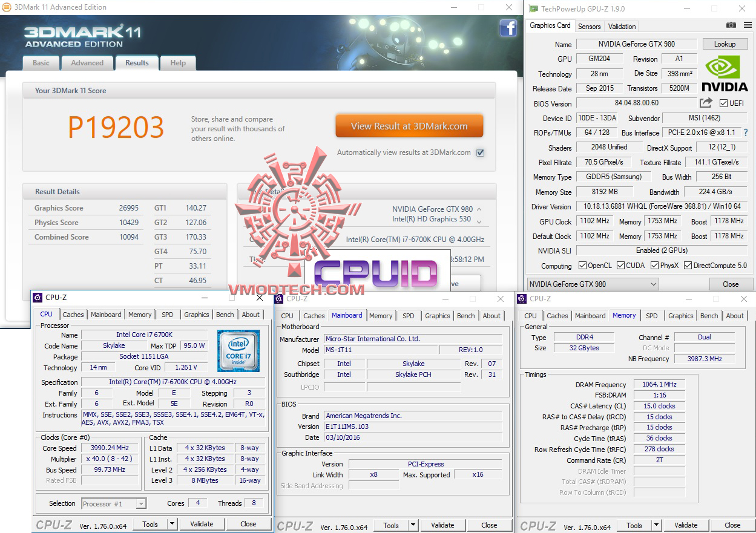
Task: Click the NB Frequency 3987.3 MHz value
Action: [x=705, y=359]
